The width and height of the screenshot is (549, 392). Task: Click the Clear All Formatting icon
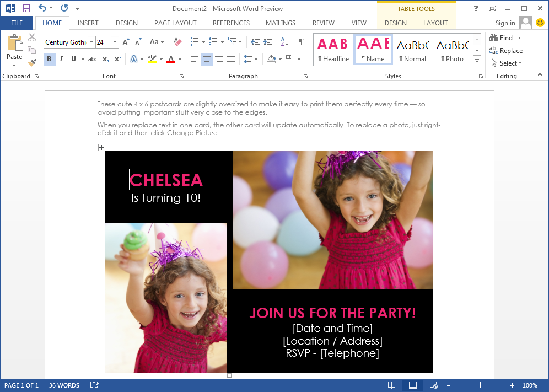point(177,41)
